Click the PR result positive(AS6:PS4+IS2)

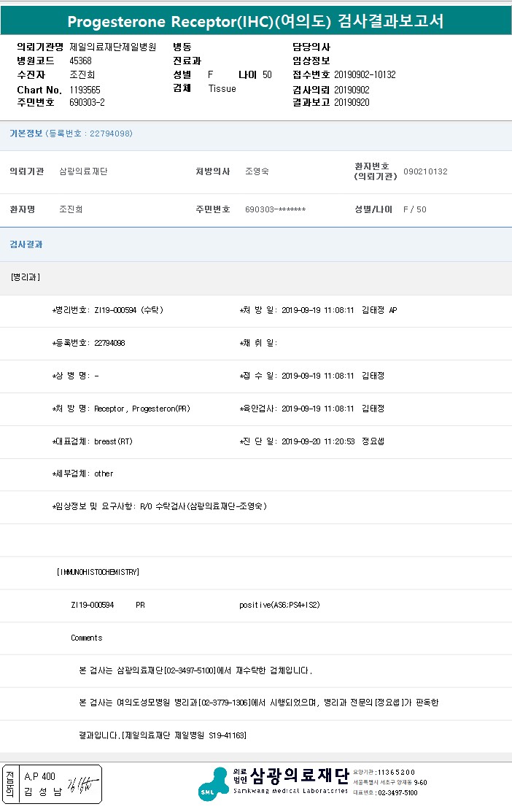coord(280,605)
